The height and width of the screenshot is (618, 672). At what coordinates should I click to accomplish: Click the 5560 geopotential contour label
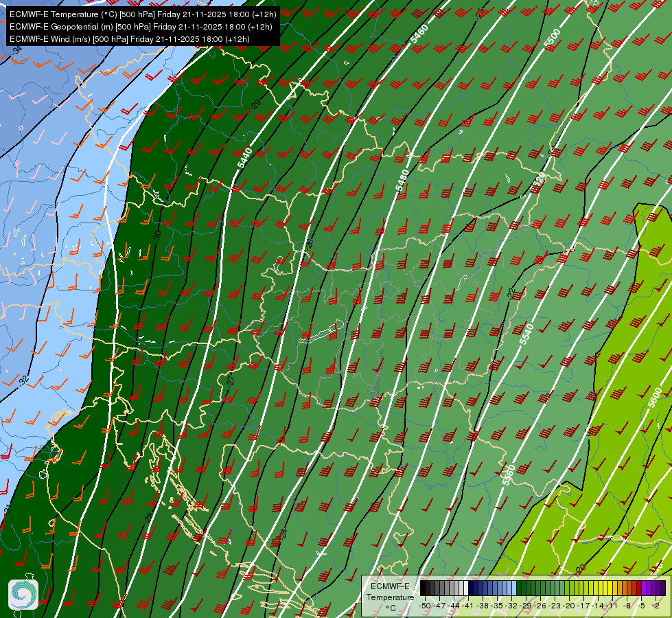pos(508,474)
